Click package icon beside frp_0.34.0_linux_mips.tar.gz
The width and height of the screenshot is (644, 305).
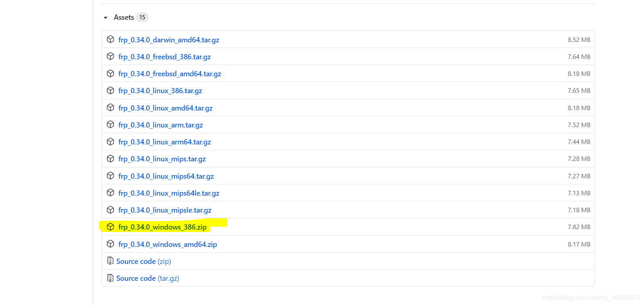110,159
